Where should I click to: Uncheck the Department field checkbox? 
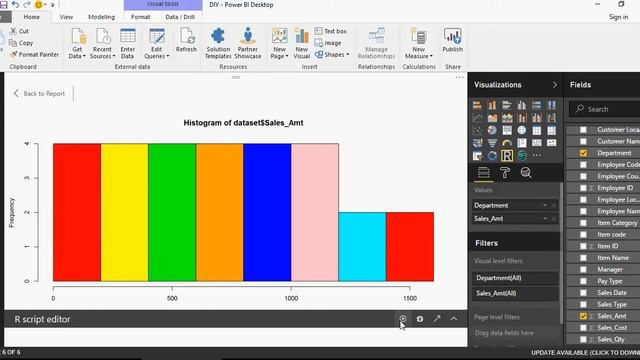583,153
